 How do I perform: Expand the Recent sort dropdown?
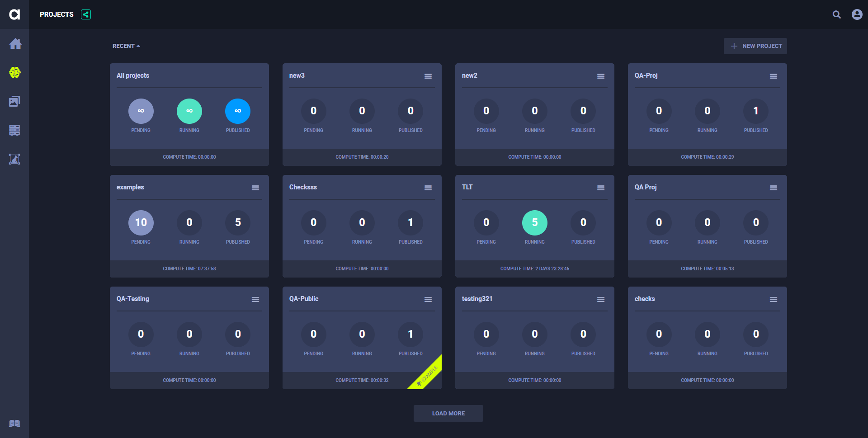[x=126, y=46]
